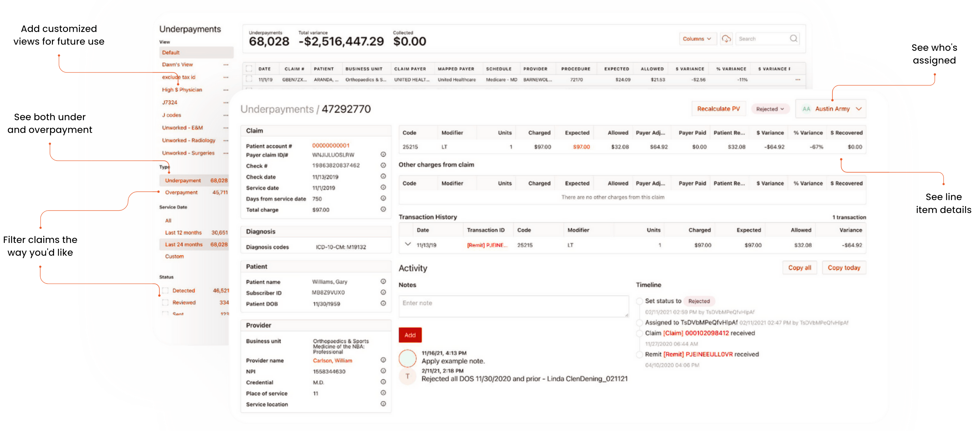
Task: Click info icon next to NPI
Action: 383,371
